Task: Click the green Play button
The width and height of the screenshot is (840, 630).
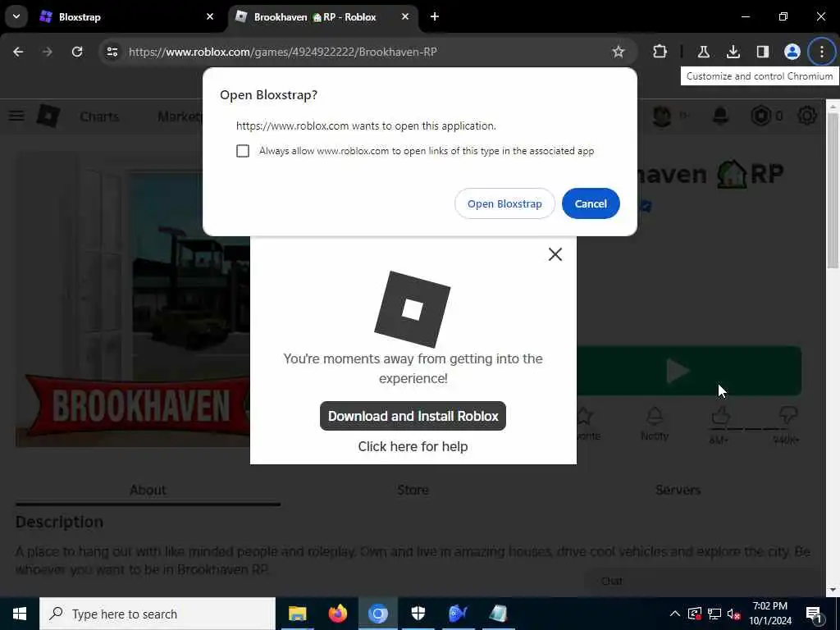Action: coord(689,371)
